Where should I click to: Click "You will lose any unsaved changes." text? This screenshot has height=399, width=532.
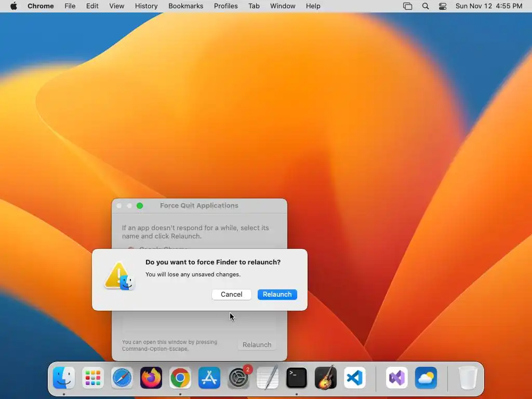coord(193,274)
